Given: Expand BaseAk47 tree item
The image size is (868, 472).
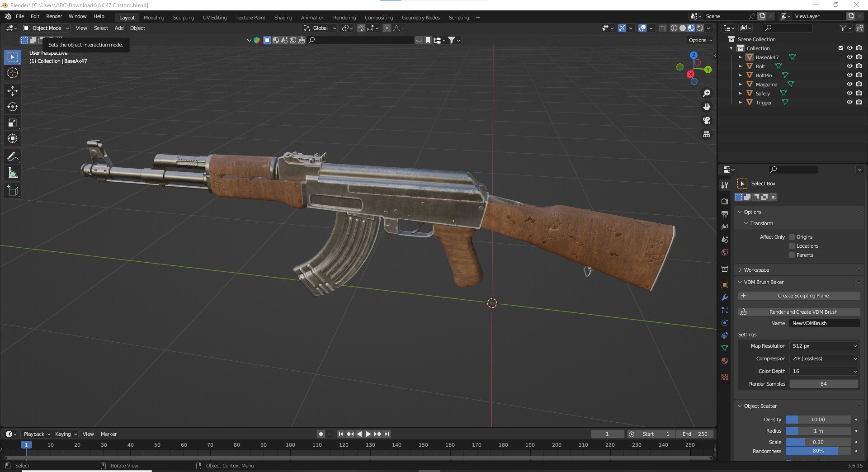Looking at the screenshot, I should [741, 57].
